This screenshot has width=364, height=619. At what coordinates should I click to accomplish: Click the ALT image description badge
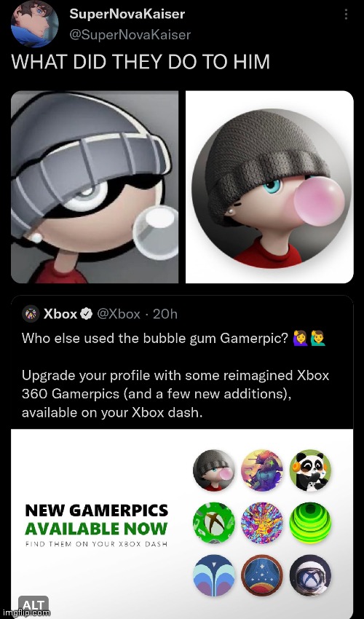pyautogui.click(x=33, y=604)
